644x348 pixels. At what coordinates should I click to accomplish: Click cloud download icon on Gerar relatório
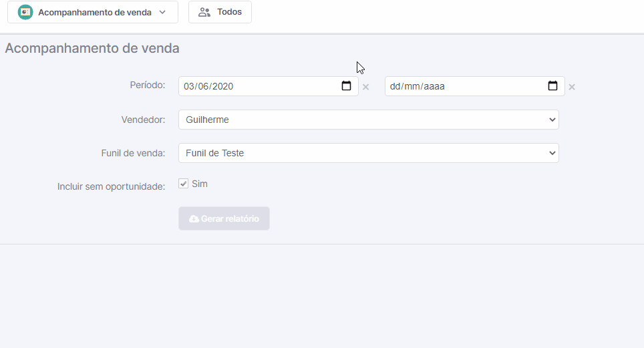point(194,218)
